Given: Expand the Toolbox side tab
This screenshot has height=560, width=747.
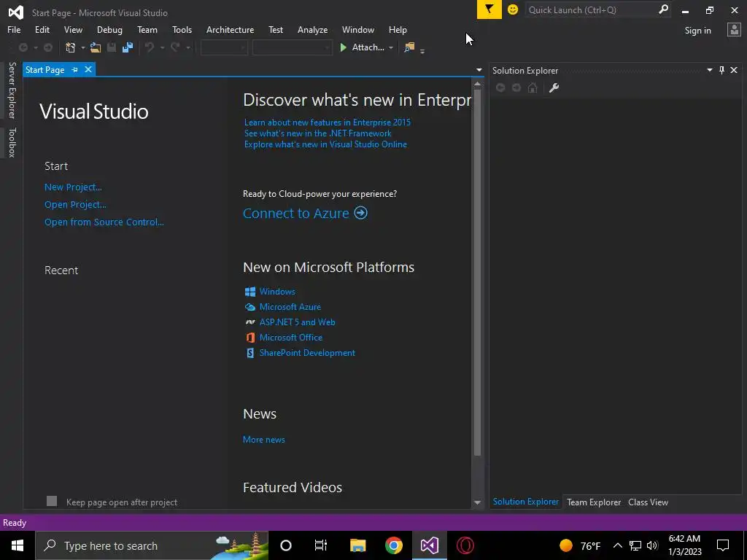Looking at the screenshot, I should (x=12, y=142).
